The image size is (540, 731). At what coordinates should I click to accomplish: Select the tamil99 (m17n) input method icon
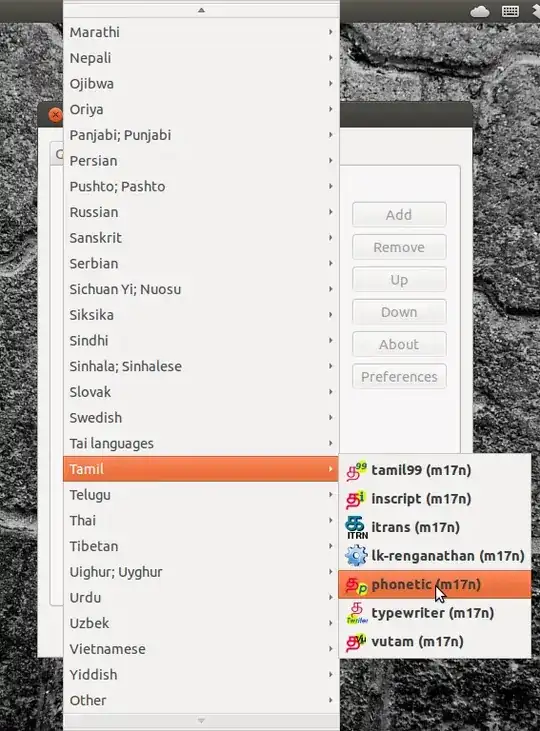pos(356,470)
